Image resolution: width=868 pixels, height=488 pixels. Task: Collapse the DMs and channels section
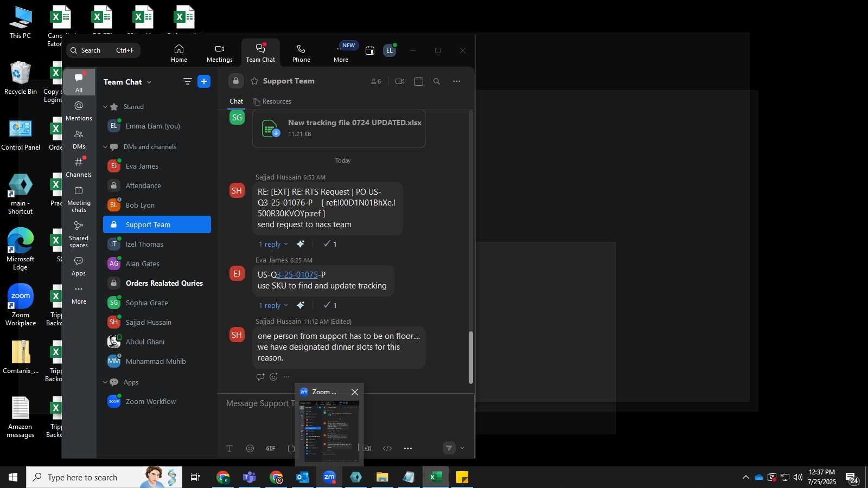pyautogui.click(x=105, y=147)
